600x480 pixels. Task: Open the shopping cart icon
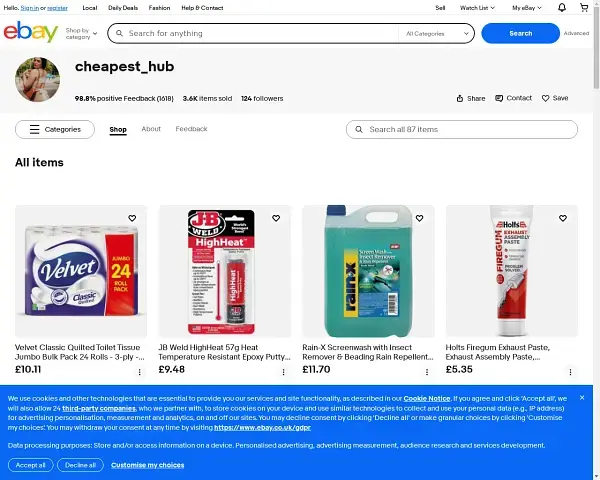(x=584, y=8)
